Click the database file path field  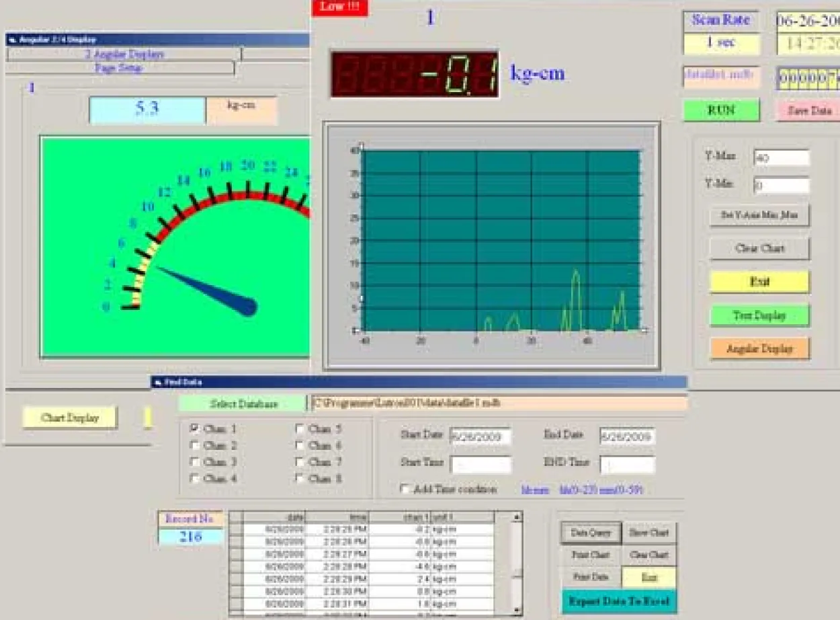click(x=499, y=403)
